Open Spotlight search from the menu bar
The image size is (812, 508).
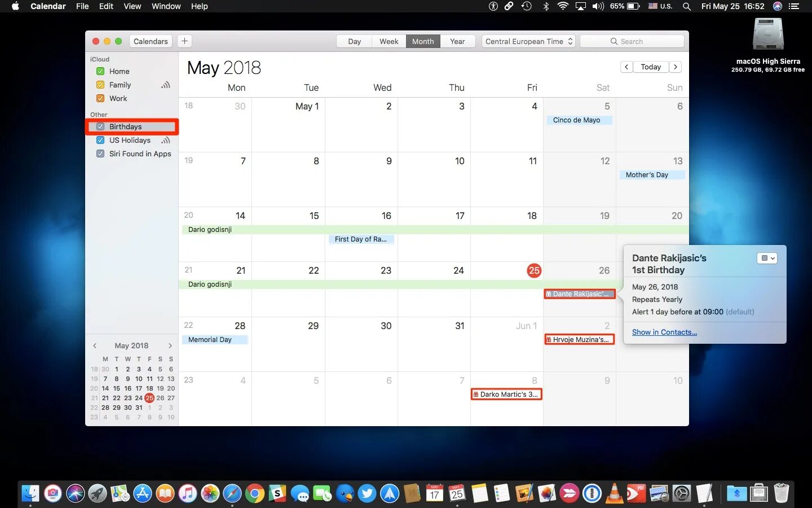point(687,7)
